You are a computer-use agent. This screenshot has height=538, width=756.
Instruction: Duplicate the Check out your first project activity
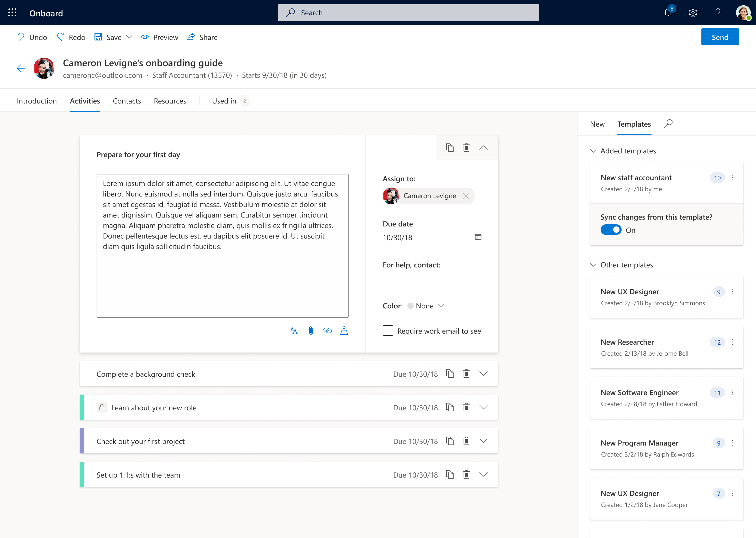pos(449,441)
